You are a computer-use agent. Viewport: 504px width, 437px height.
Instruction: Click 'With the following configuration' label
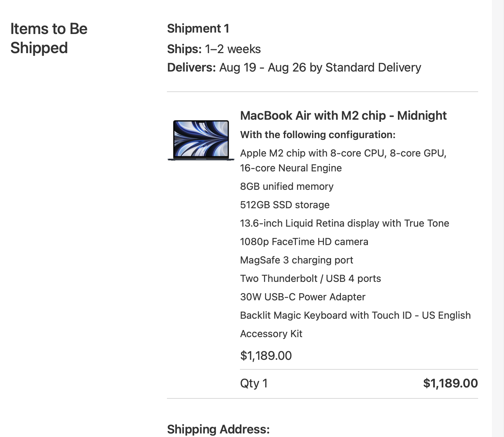[x=318, y=135]
